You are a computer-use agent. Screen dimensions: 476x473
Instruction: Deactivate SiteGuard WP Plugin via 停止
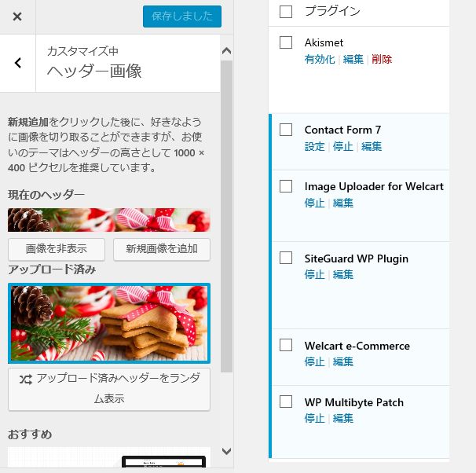pos(315,275)
